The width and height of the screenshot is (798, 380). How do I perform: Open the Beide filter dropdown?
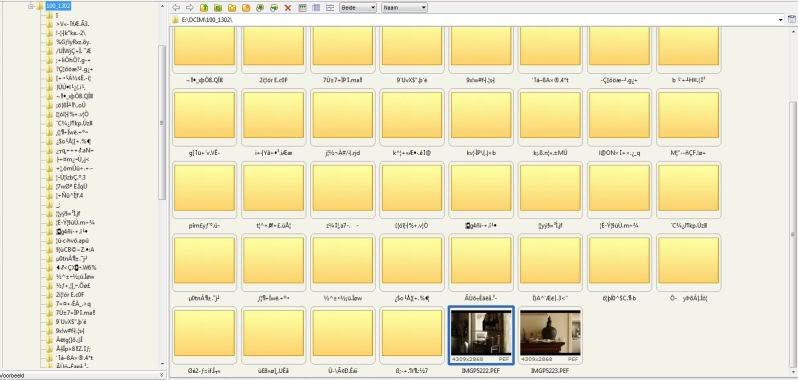(358, 8)
